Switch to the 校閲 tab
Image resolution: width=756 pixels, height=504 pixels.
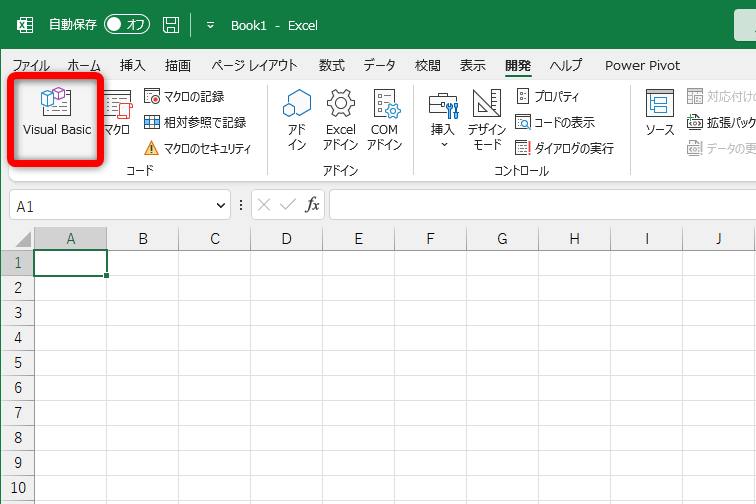click(428, 65)
